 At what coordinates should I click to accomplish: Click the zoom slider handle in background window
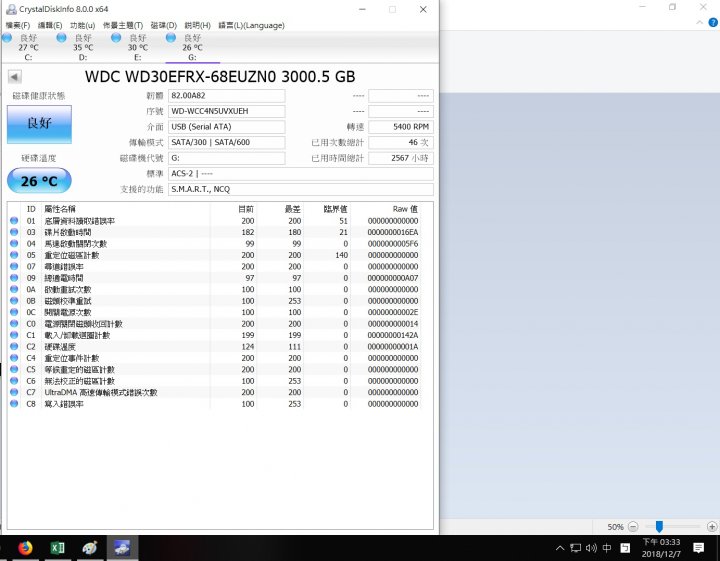pyautogui.click(x=659, y=526)
